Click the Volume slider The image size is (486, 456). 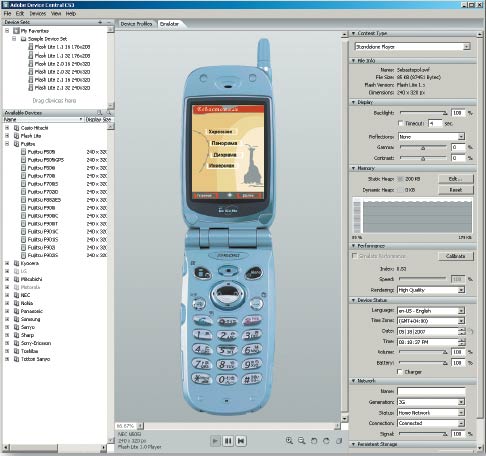point(423,352)
